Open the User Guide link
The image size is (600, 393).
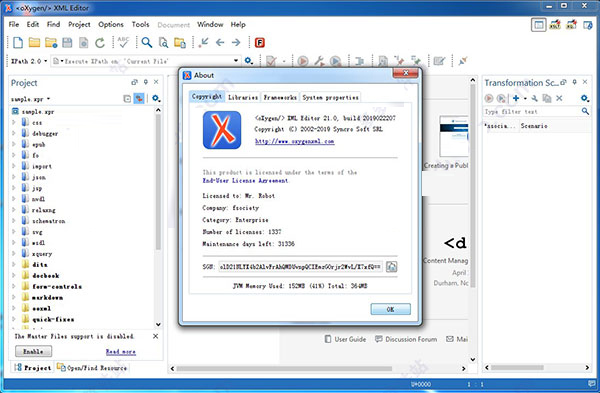[x=345, y=339]
